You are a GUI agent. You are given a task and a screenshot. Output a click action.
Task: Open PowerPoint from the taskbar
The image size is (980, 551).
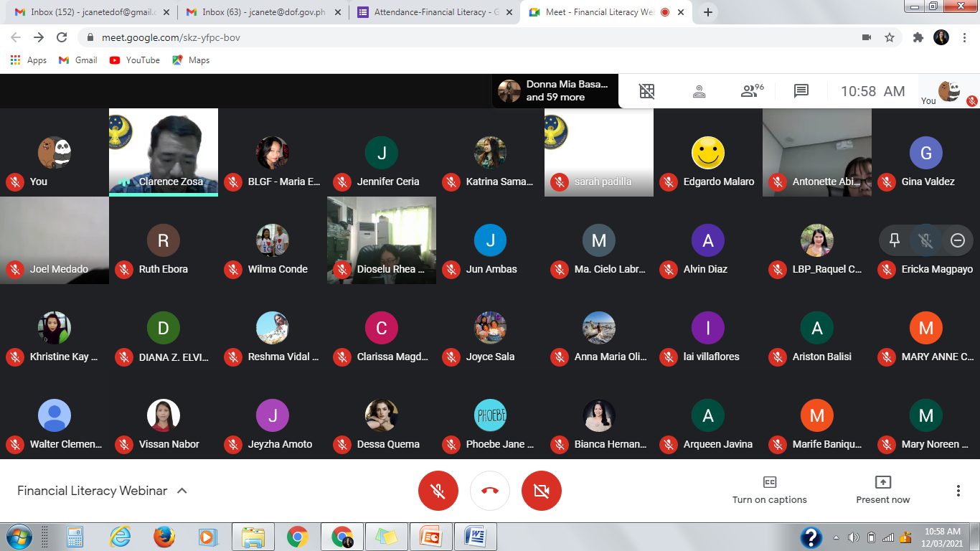pyautogui.click(x=430, y=537)
